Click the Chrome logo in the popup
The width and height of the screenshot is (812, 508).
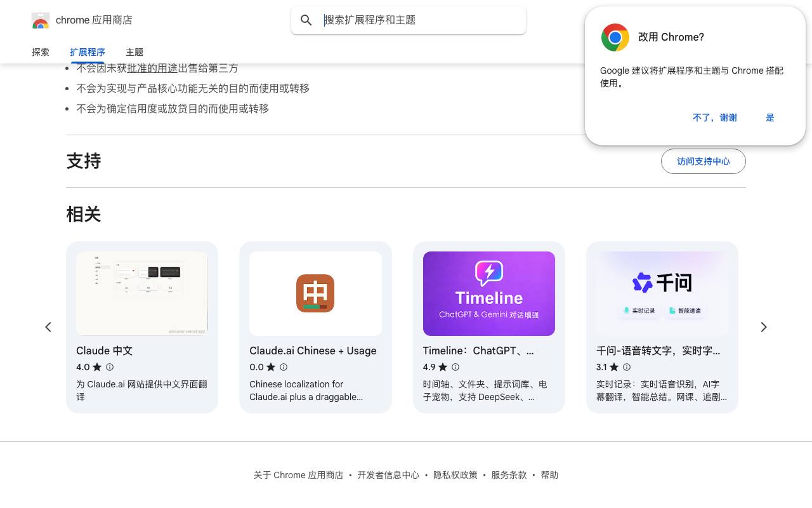615,37
